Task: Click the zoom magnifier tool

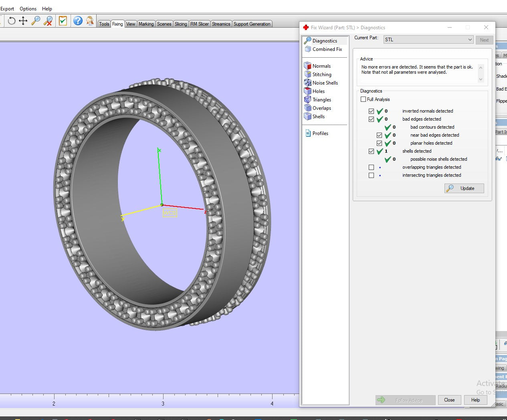Action: pos(36,21)
